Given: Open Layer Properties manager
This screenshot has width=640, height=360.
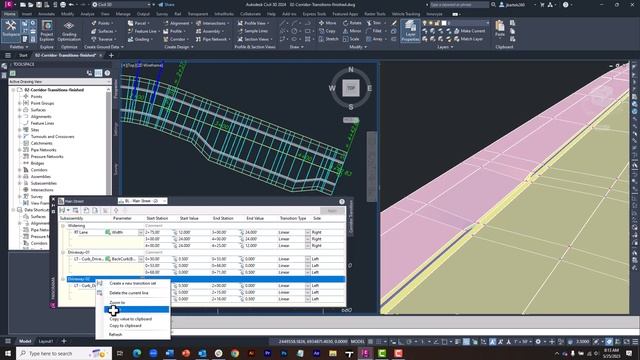Looking at the screenshot, I should click(410, 31).
